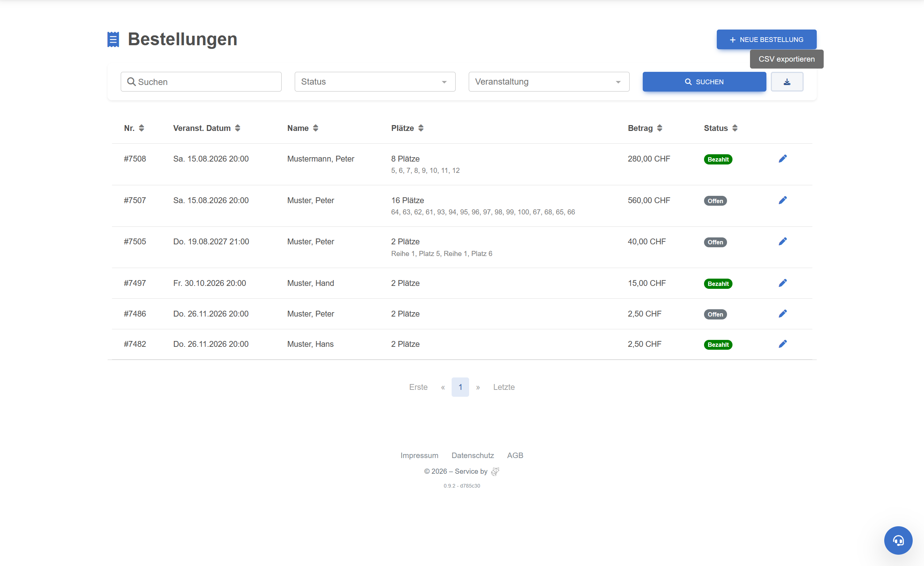Sort by Plätze column arrows
Viewport: 924px width, 566px height.
421,128
